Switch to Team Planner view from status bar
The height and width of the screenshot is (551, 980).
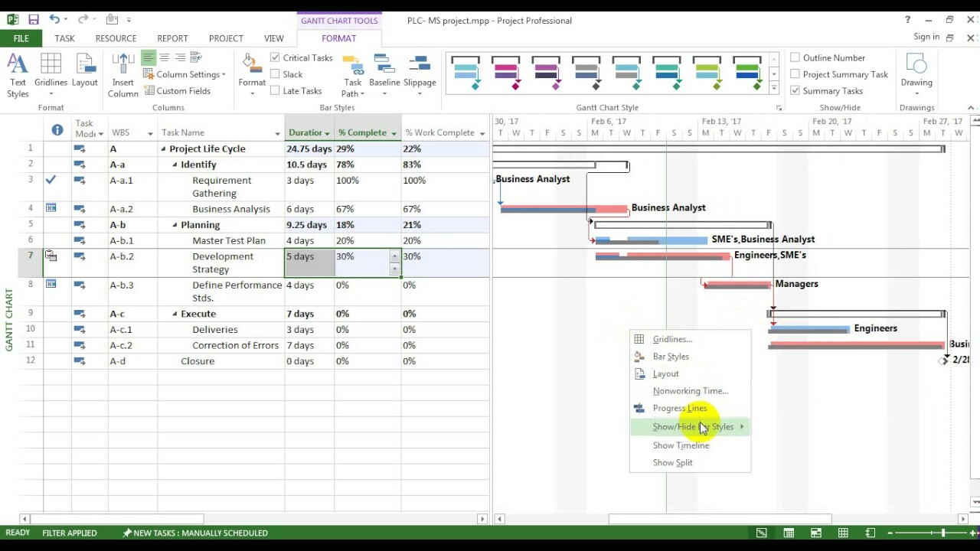click(x=816, y=531)
